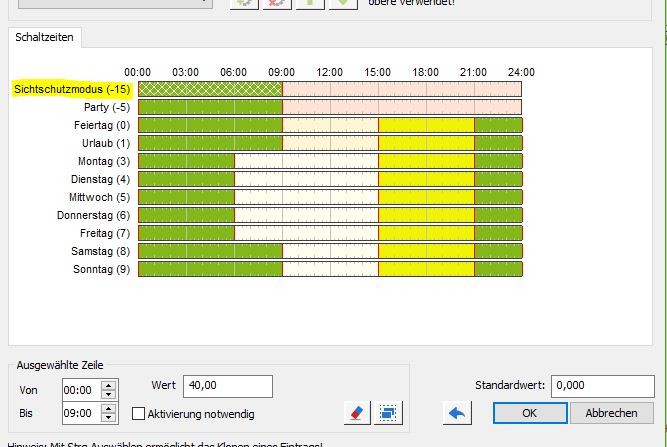Click the 24:00 time axis label

(x=521, y=72)
